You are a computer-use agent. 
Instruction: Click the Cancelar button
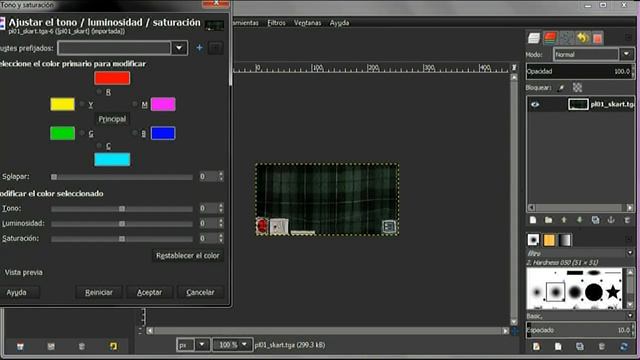200,292
